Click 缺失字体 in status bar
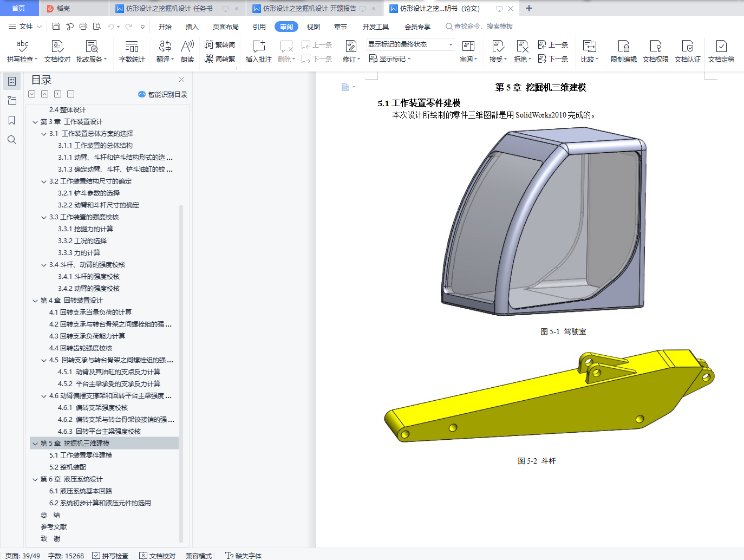The image size is (744, 560). tap(244, 556)
